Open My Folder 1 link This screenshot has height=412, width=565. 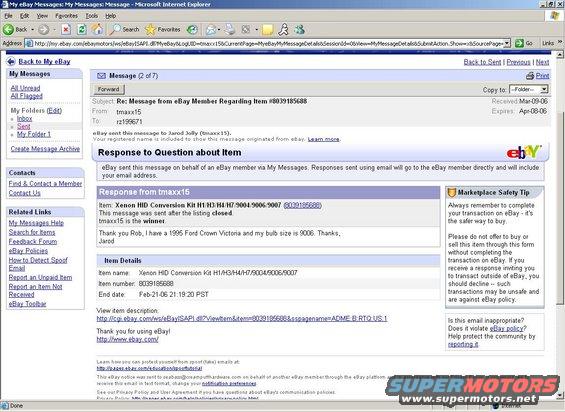pos(34,134)
